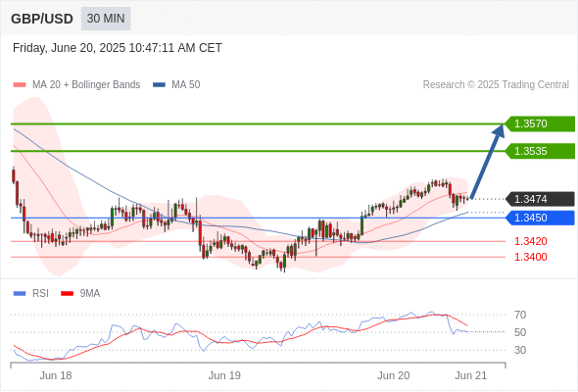The height and width of the screenshot is (392, 578).
Task: Toggle the RSI legend swatch
Action: point(20,294)
